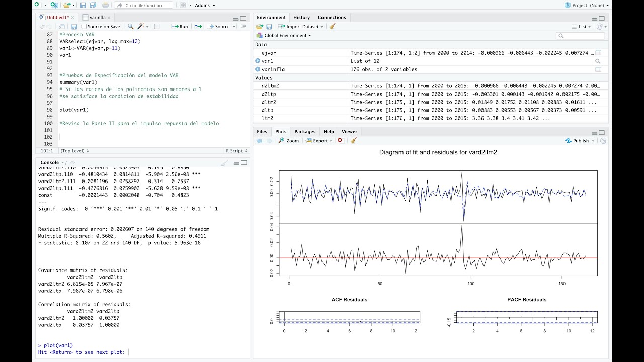Open the R Script file type selector
644x362 pixels.
coord(236,151)
